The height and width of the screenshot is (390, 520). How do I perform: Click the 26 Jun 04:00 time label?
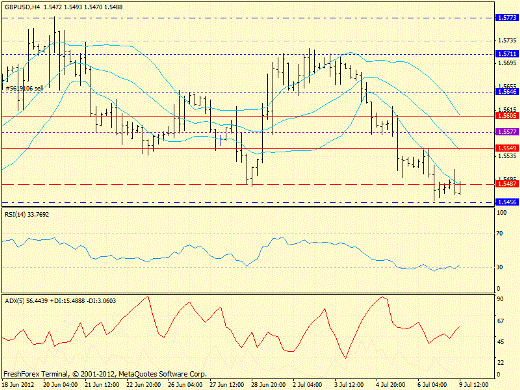click(x=186, y=384)
